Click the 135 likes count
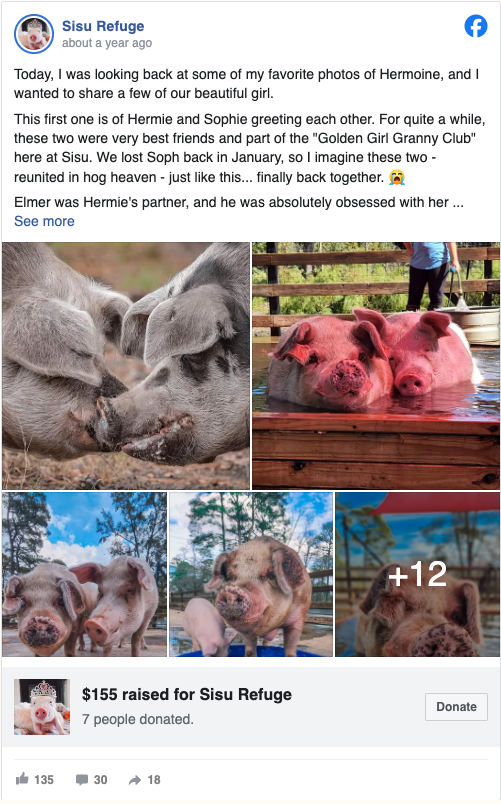The image size is (501, 804). [44, 780]
